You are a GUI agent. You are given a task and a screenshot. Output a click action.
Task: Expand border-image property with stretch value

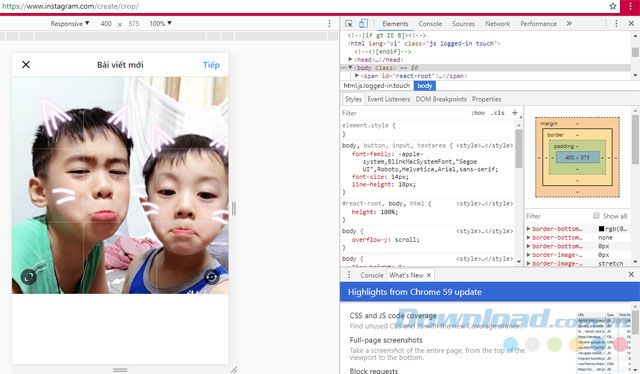click(529, 263)
